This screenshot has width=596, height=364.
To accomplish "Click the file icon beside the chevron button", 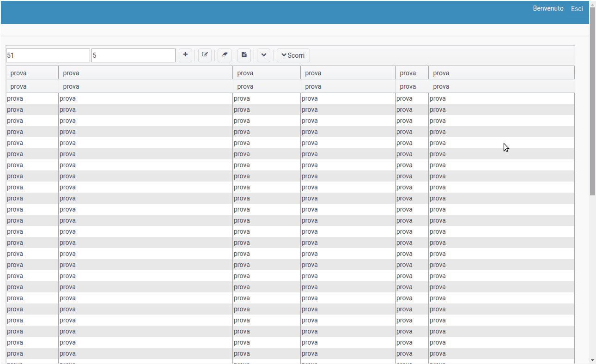I will (243, 55).
